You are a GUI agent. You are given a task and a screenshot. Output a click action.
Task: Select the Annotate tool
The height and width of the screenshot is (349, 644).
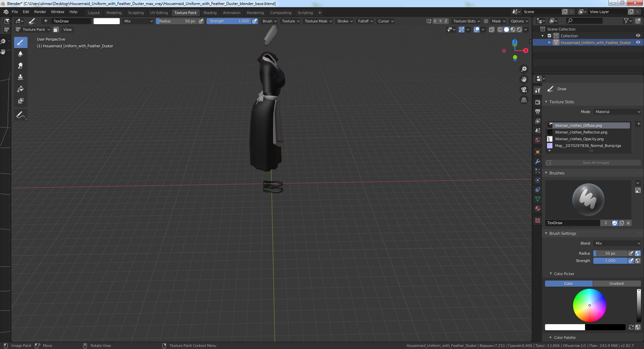coord(20,115)
